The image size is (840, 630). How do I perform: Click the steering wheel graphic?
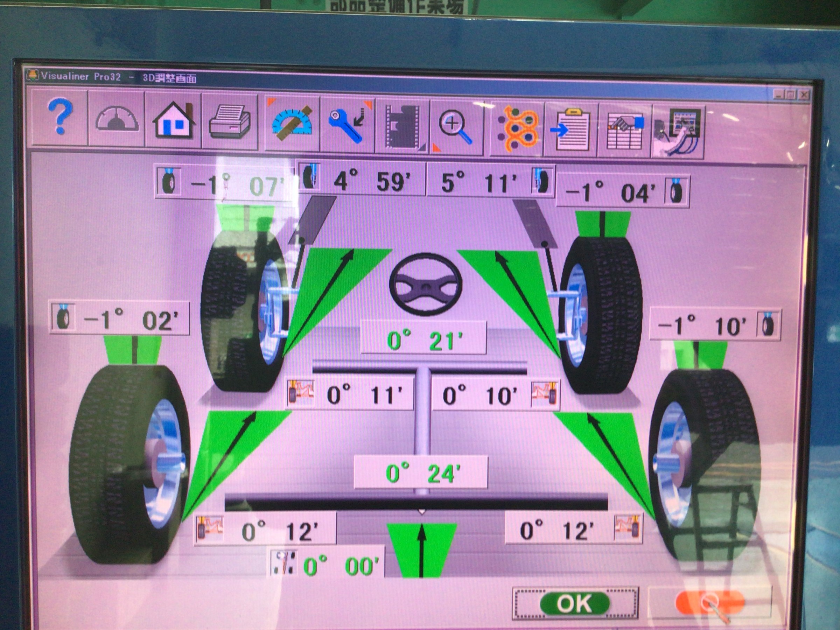pos(425,285)
